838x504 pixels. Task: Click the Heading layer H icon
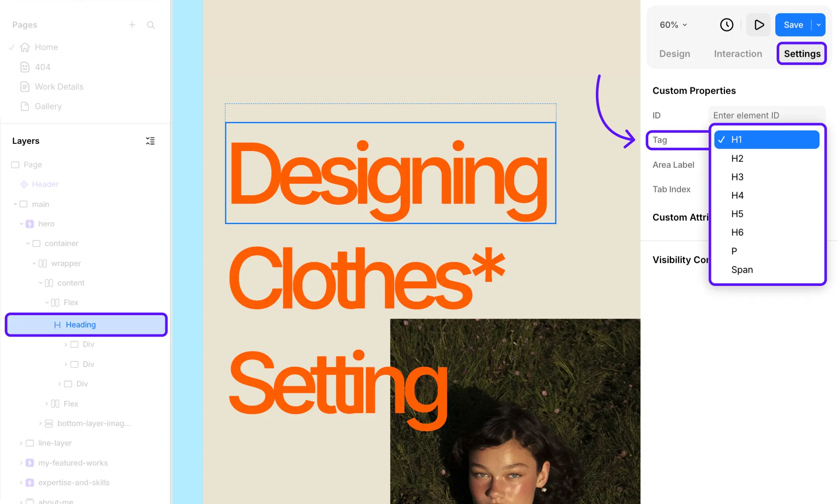pyautogui.click(x=57, y=325)
